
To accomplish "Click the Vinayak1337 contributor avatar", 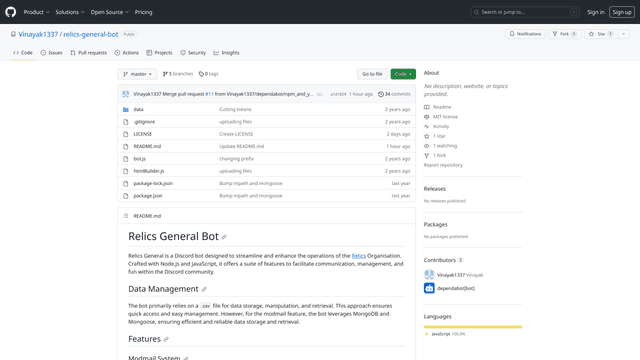I will click(x=429, y=275).
